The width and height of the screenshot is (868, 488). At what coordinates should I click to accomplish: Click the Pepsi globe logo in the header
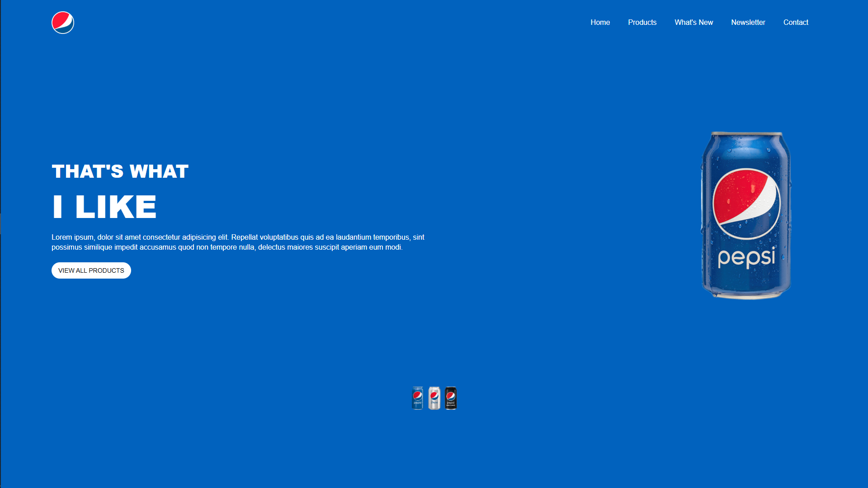(62, 22)
